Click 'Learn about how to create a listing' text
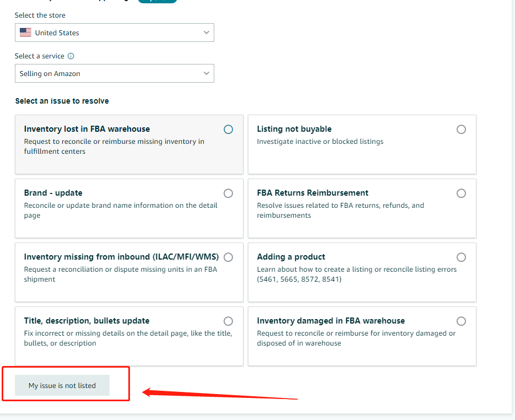The height and width of the screenshot is (420, 515). coord(357,274)
